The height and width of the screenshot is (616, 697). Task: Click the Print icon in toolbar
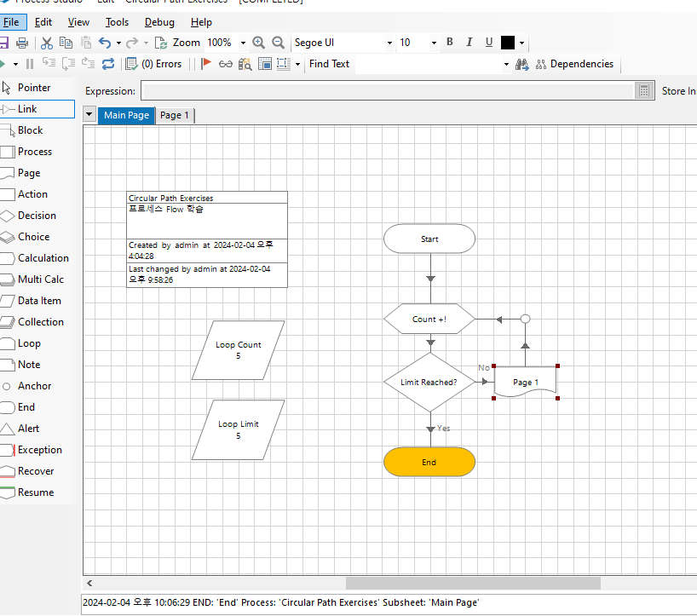pos(22,43)
